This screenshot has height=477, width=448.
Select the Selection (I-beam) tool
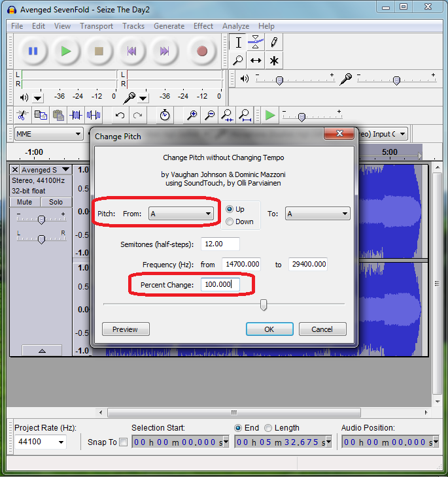(238, 42)
